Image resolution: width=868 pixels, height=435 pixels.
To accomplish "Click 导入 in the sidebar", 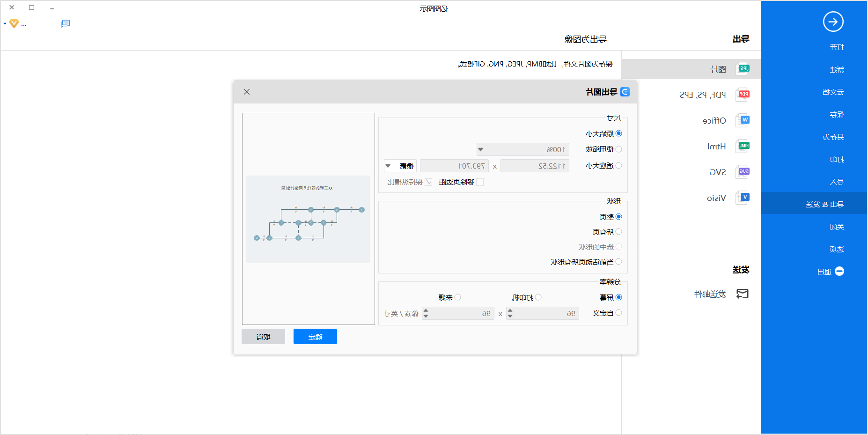I will [x=837, y=182].
